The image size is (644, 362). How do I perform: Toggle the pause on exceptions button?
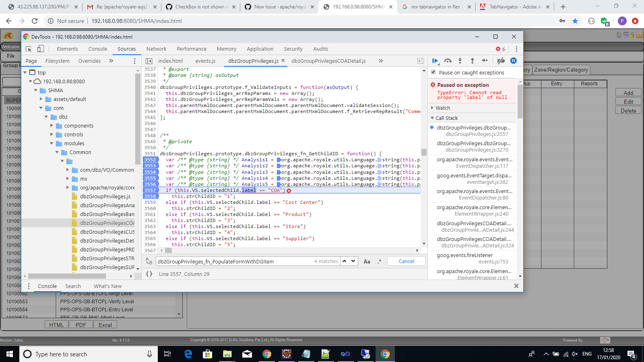(514, 61)
